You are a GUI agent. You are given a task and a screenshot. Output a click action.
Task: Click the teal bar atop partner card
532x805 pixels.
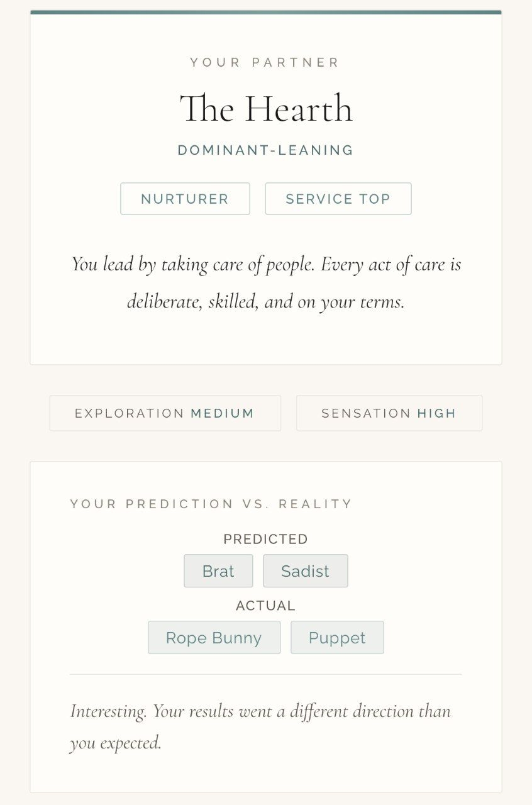pos(266,12)
